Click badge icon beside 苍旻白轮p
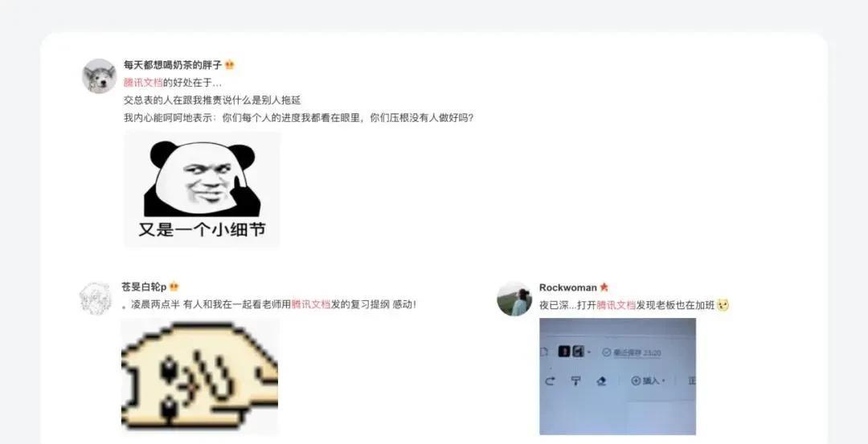Viewport: 868px width, 444px height. [174, 287]
